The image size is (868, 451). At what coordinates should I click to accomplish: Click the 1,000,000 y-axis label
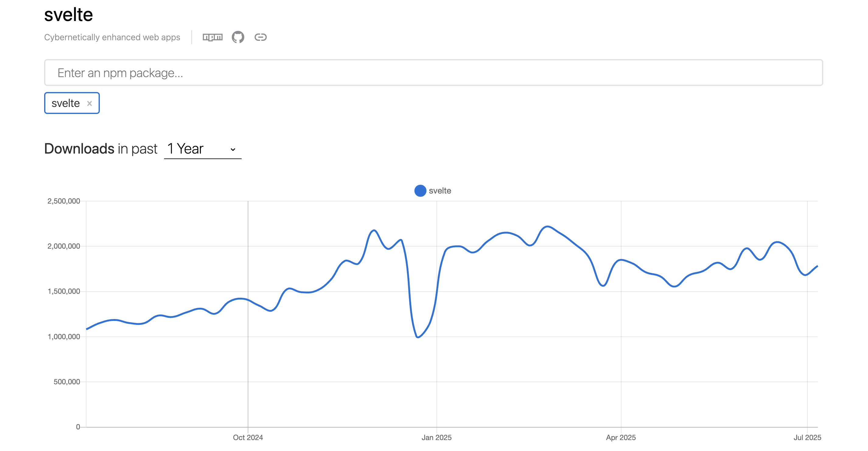(x=64, y=337)
